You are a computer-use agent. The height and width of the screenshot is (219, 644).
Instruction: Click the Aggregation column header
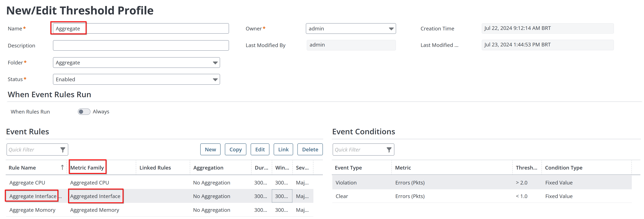208,168
